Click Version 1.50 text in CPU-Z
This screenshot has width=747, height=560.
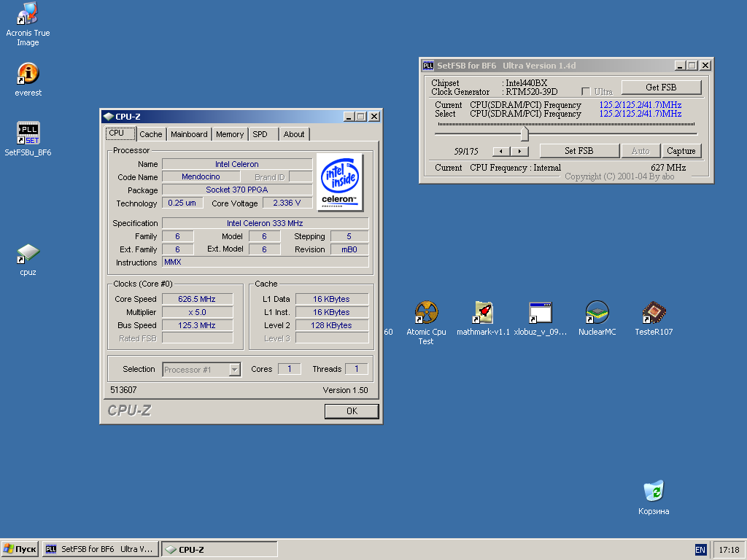[345, 390]
